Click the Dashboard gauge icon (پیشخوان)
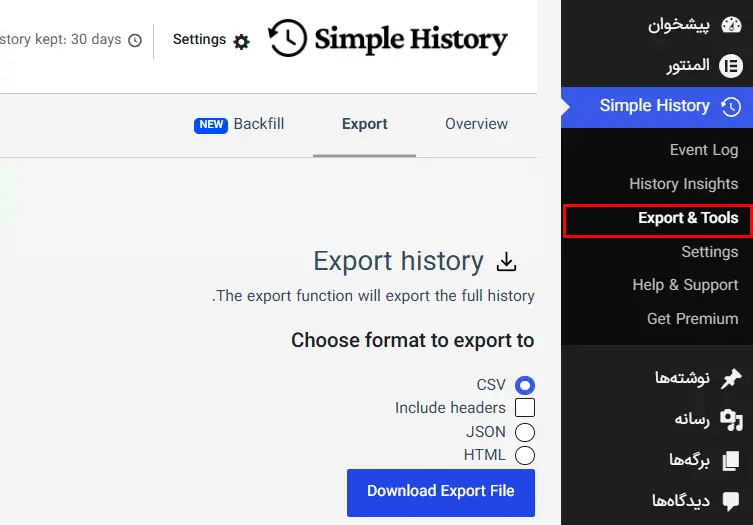 (x=731, y=25)
